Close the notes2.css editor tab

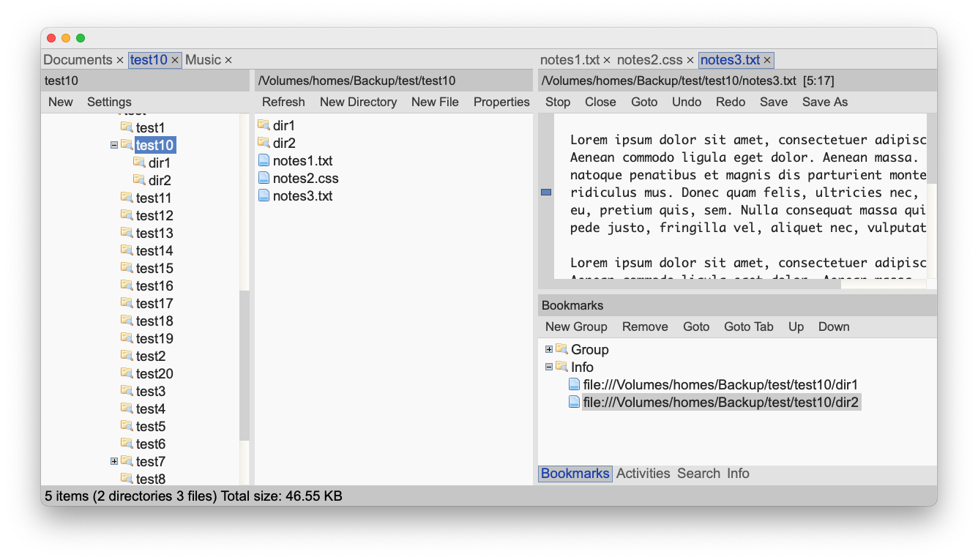click(690, 60)
